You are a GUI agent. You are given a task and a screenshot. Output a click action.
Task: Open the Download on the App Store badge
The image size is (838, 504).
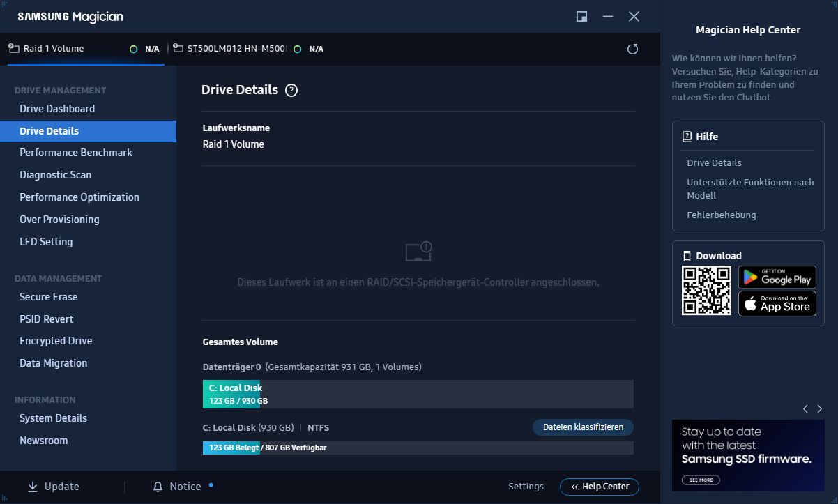777,303
